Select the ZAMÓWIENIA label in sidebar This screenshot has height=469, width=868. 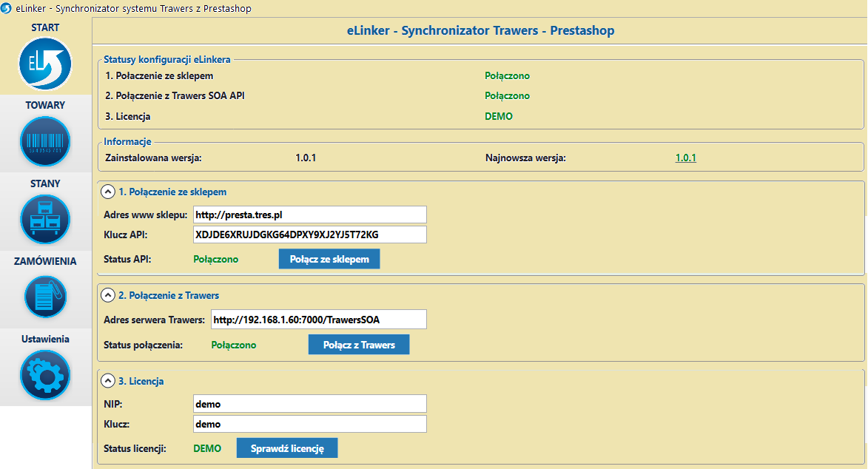point(45,261)
